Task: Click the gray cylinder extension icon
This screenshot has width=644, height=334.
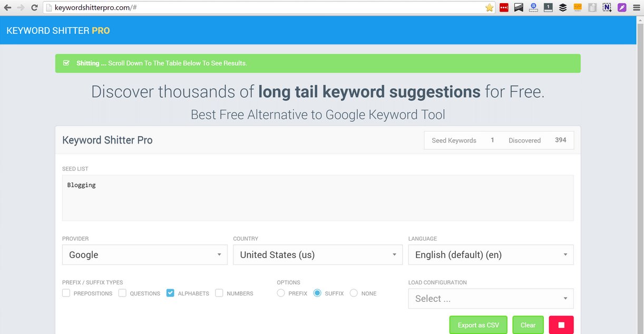Action: click(x=592, y=7)
